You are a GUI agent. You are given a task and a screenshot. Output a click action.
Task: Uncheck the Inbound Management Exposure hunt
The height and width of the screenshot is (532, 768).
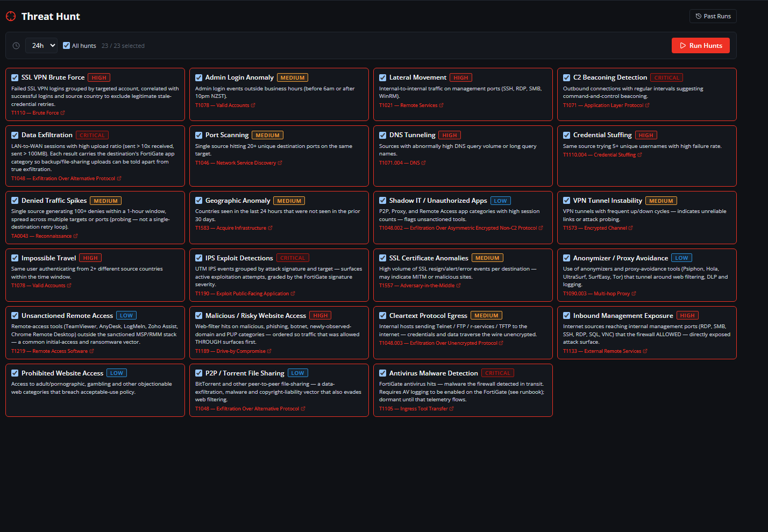(x=567, y=316)
